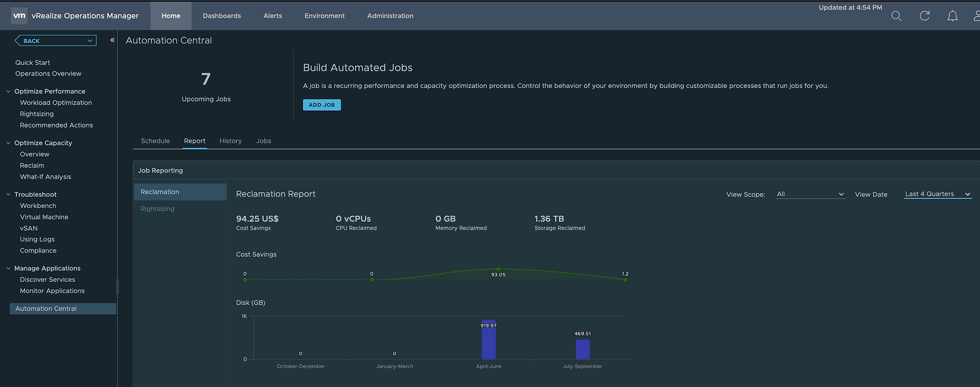Click the April-June disk bar
This screenshot has height=387, width=980.
[488, 340]
